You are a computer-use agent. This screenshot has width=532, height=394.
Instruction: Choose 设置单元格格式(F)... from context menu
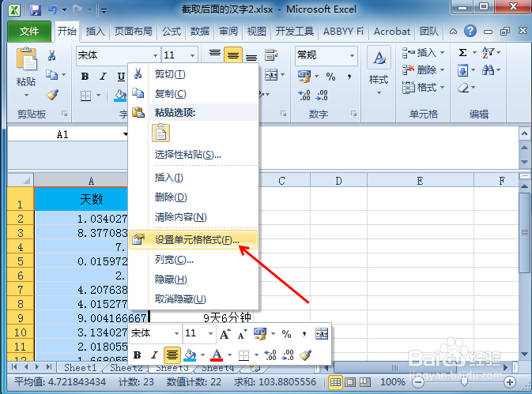[193, 240]
